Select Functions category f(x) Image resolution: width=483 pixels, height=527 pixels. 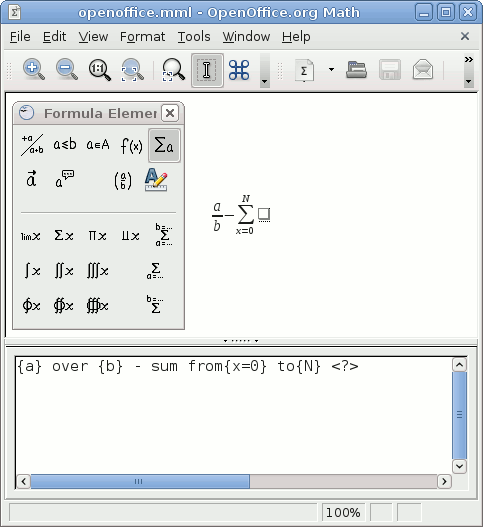(x=131, y=146)
